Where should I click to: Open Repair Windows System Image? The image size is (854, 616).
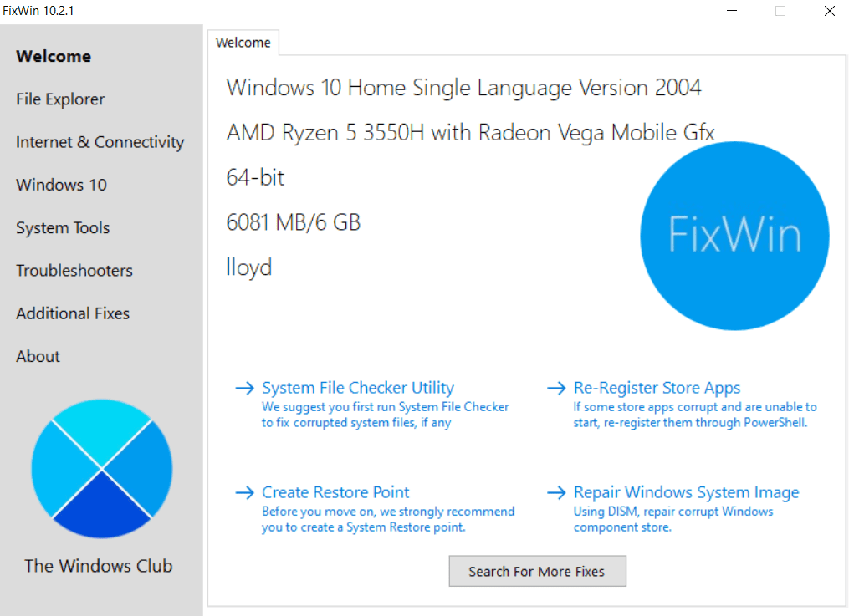coord(686,492)
